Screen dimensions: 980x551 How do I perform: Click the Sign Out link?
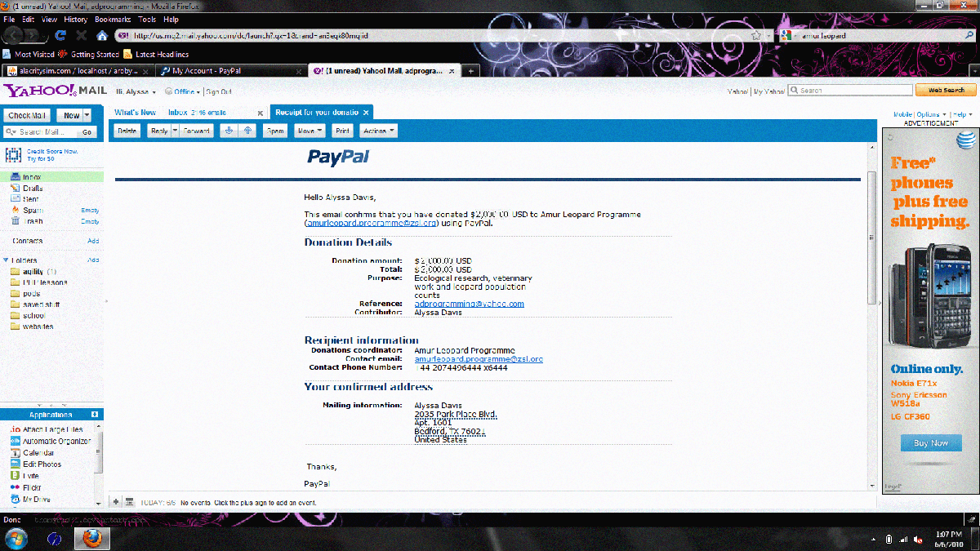(218, 91)
